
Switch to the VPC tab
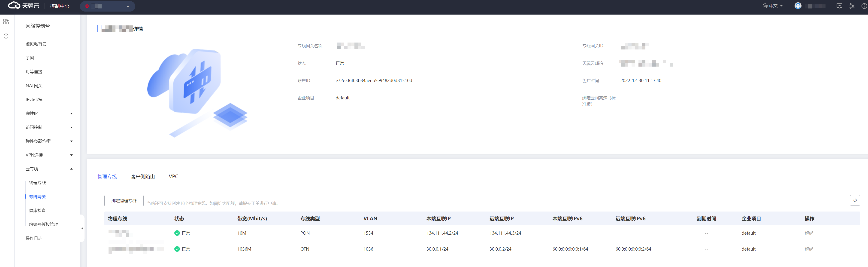pyautogui.click(x=173, y=177)
